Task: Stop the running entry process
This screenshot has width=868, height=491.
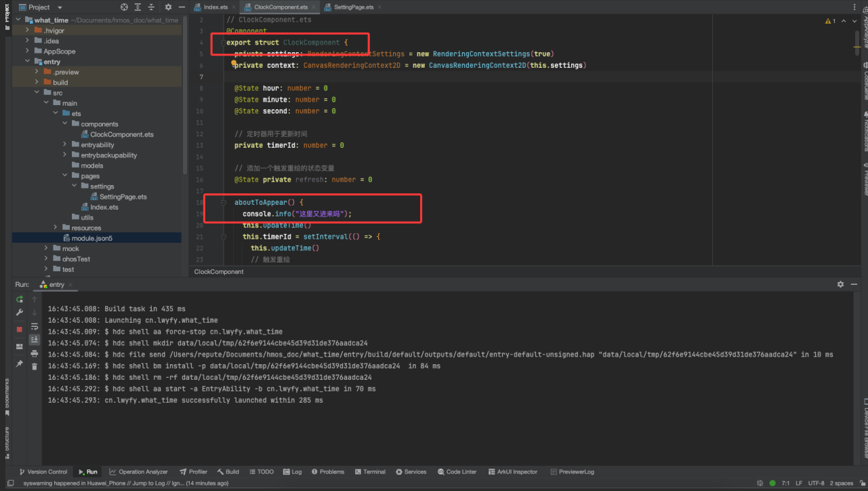Action: (x=20, y=329)
